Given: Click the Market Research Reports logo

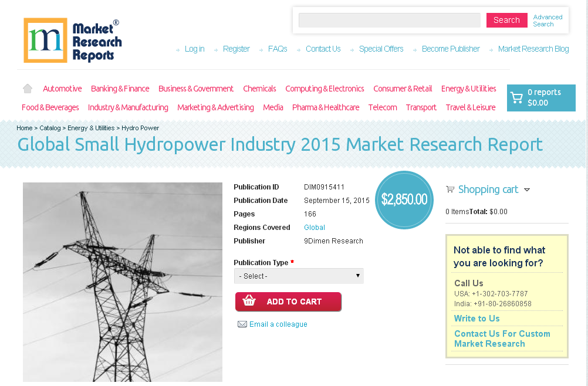Looking at the screenshot, I should [73, 40].
